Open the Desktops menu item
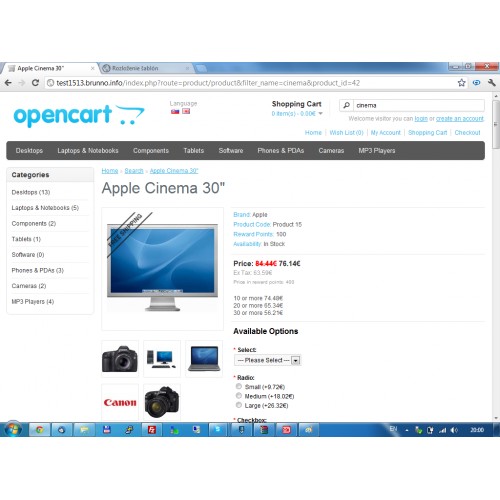The image size is (500, 500). pyautogui.click(x=29, y=151)
